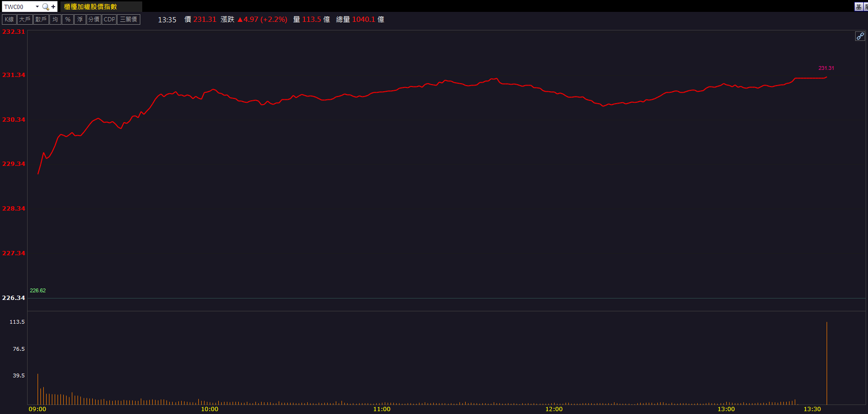Click the 價 231.31 price value
The image size is (868, 414).
pyautogui.click(x=200, y=19)
